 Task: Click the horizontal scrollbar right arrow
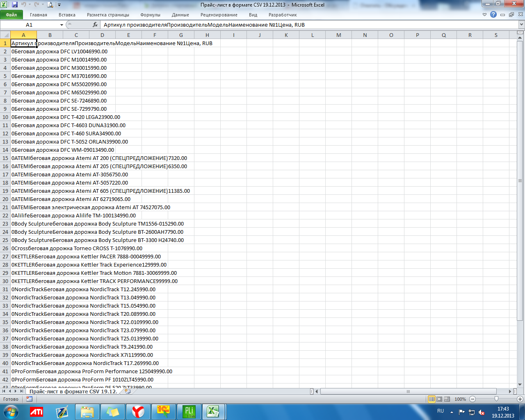point(510,391)
